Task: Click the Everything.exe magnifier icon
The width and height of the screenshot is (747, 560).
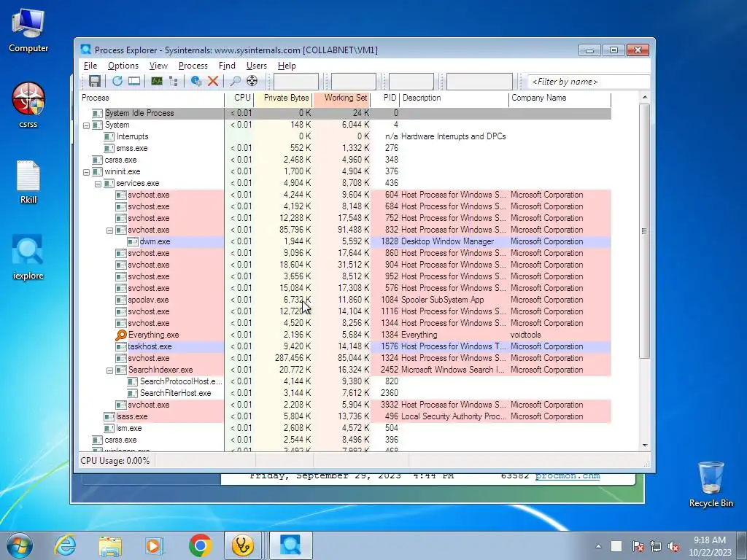Action: click(x=121, y=335)
